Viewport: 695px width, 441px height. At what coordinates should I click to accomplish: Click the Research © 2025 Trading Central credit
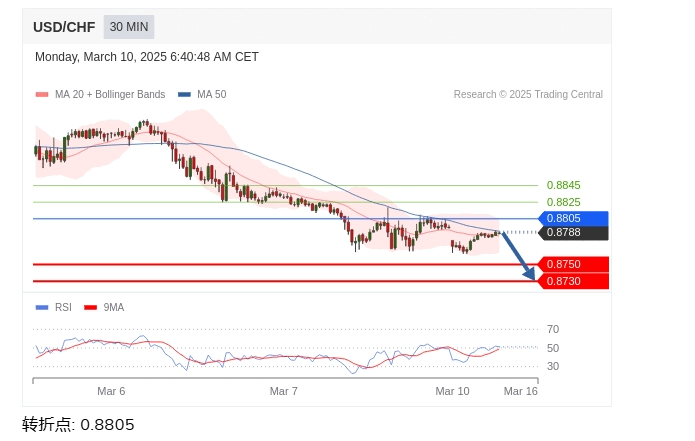(x=528, y=94)
